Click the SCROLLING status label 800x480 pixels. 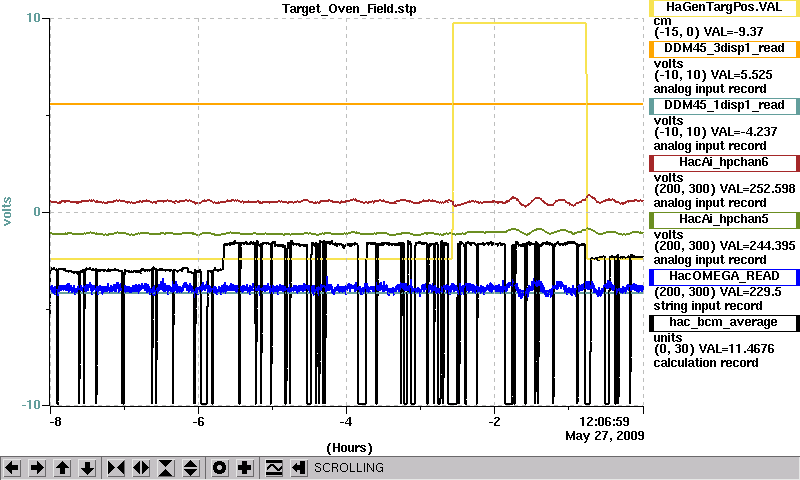pyautogui.click(x=349, y=468)
